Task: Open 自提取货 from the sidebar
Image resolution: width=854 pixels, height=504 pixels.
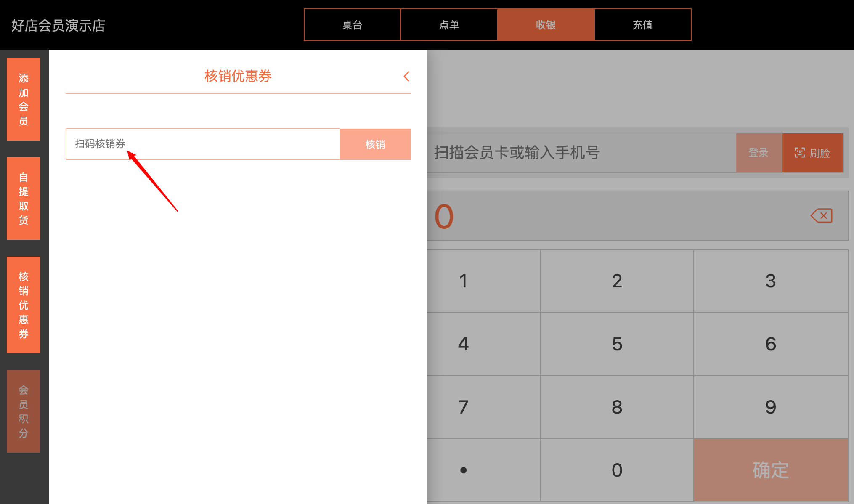Action: click(x=24, y=199)
